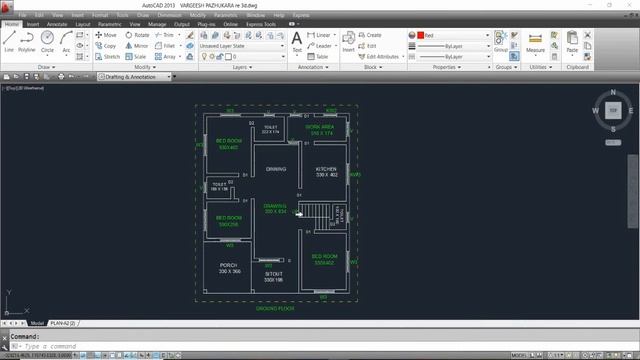Open the linetype ByLayer dropdown
This screenshot has width=640, height=360.
pyautogui.click(x=453, y=57)
